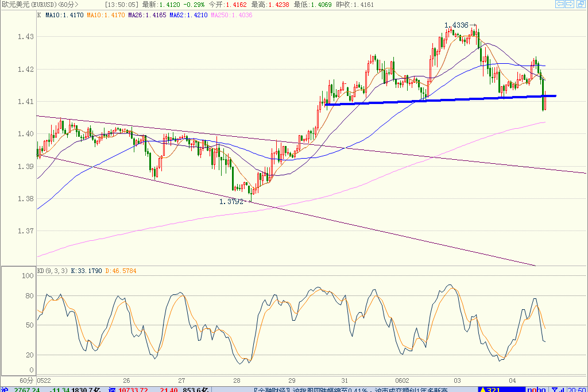Click the 1.37 price axis label
Viewport: 588px width, 392px height.
coord(25,231)
